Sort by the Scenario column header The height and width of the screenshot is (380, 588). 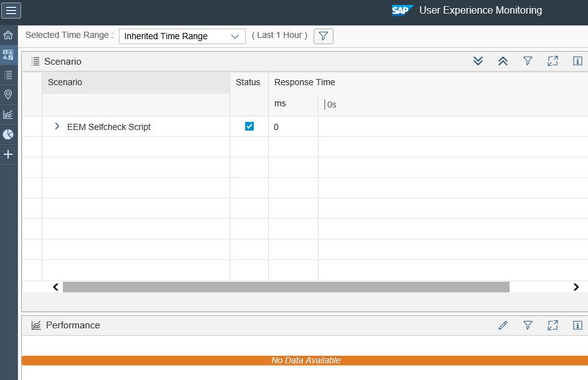coord(136,83)
